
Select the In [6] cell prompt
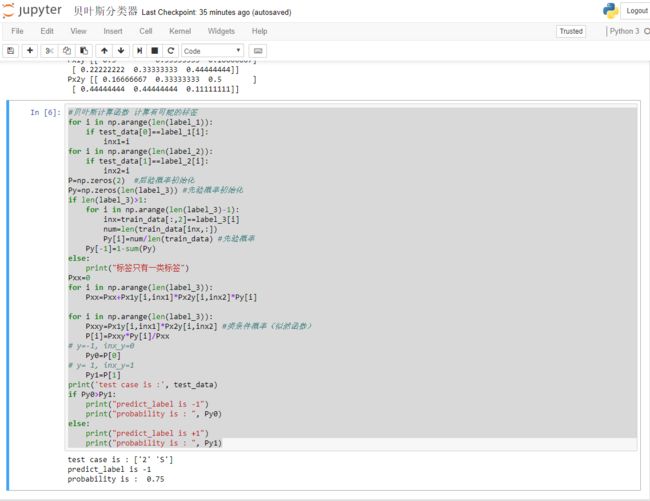click(x=45, y=112)
